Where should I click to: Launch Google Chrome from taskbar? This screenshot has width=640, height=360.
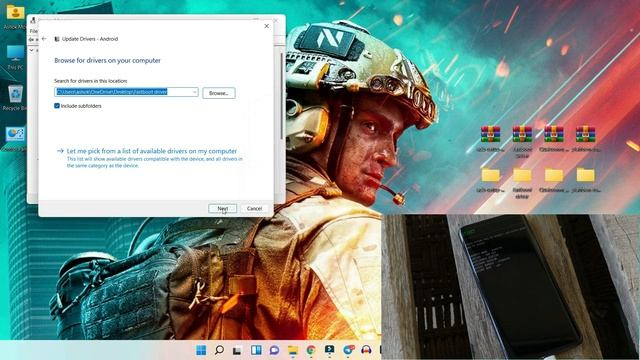(311, 350)
